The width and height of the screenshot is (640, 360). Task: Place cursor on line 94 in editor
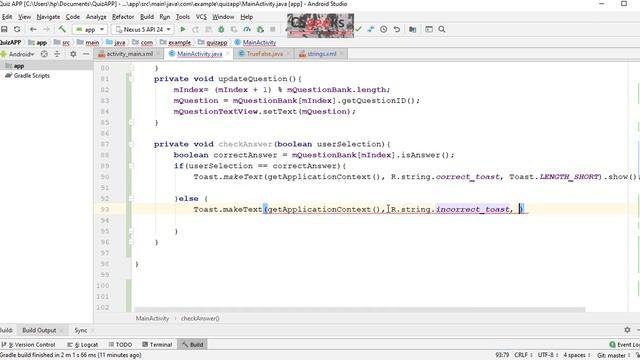click(x=380, y=220)
